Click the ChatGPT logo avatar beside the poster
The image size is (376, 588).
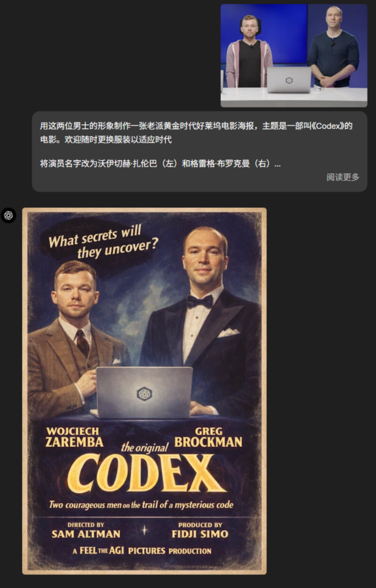(x=9, y=215)
